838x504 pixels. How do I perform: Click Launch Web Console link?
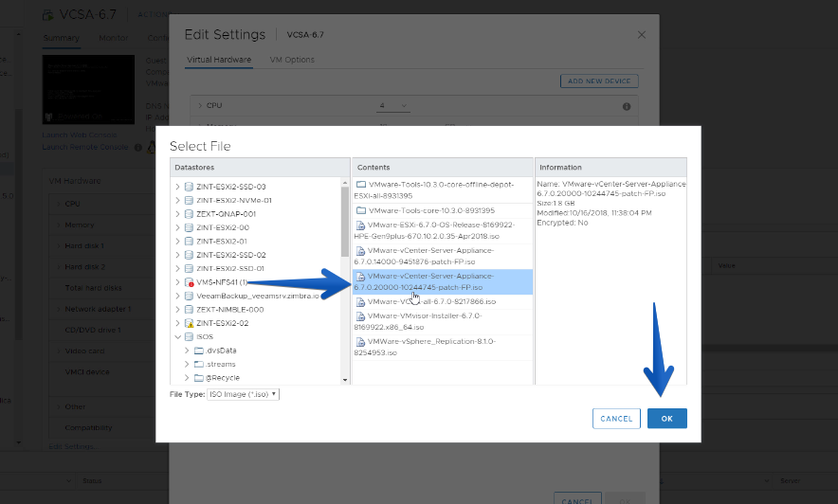click(79, 135)
